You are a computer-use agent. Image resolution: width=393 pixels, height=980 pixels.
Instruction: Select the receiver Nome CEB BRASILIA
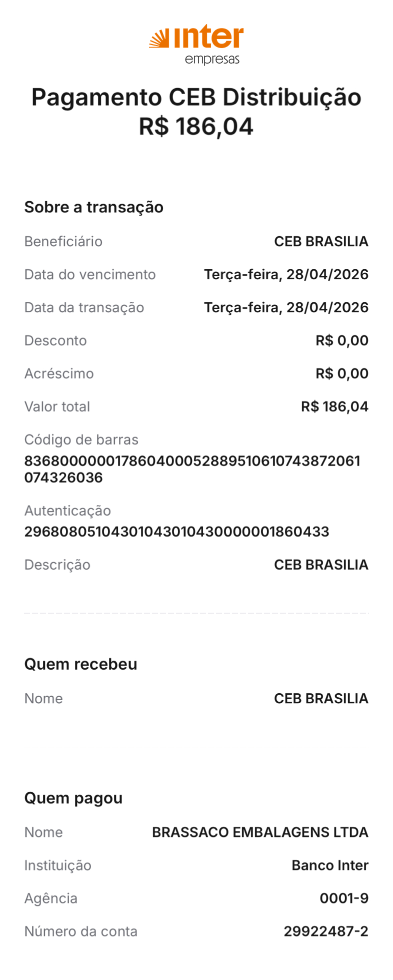pos(321,698)
